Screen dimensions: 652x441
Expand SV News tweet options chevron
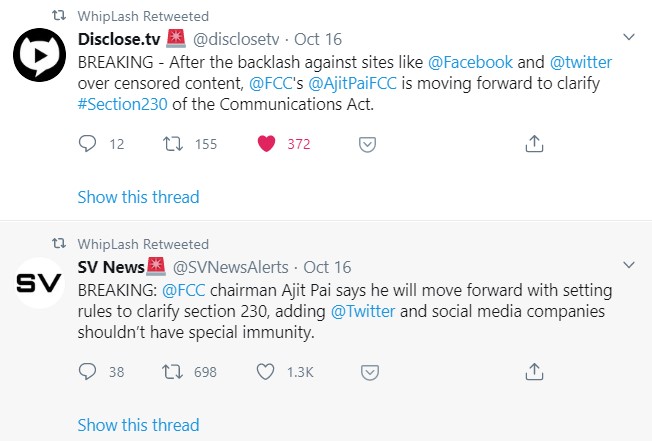tap(628, 265)
